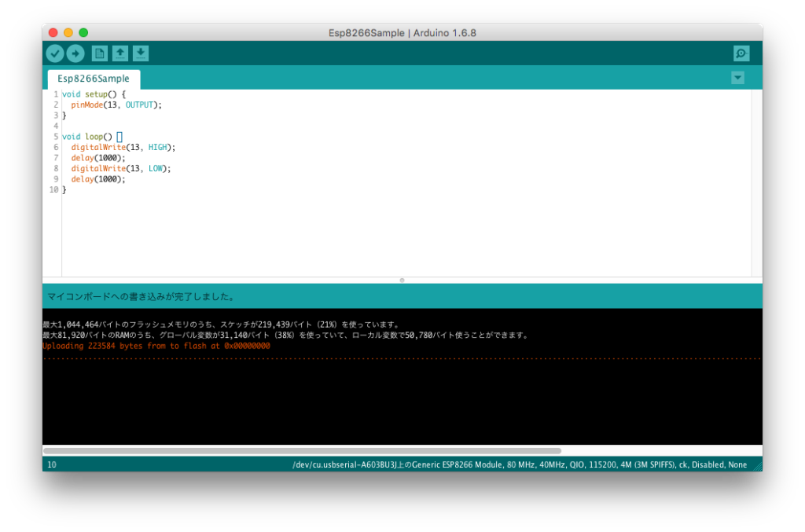Create a new sketch with the New icon
The image size is (805, 532).
click(100, 53)
